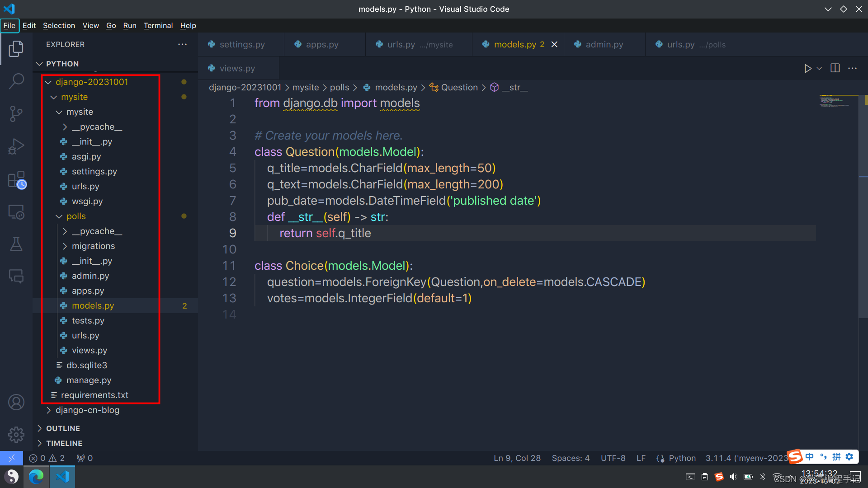Switch to the apps.py tab
Screen dimensions: 868x488
coord(322,44)
